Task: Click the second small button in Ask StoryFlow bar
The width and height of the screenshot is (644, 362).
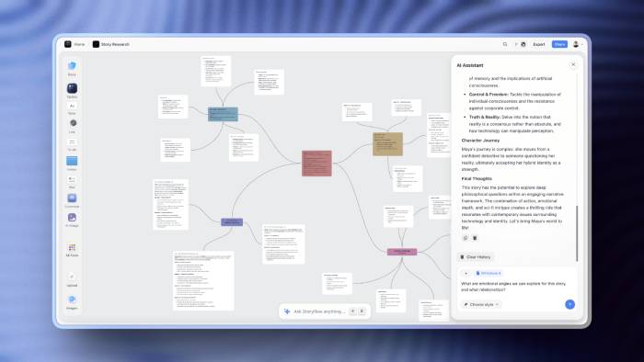Action: pyautogui.click(x=362, y=311)
